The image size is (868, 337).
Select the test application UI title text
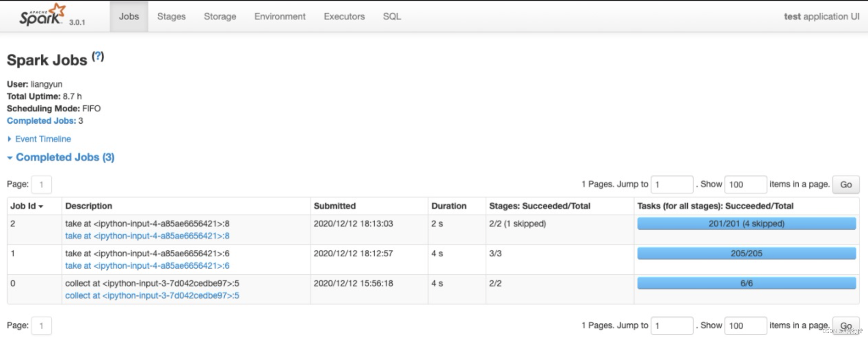(x=821, y=16)
